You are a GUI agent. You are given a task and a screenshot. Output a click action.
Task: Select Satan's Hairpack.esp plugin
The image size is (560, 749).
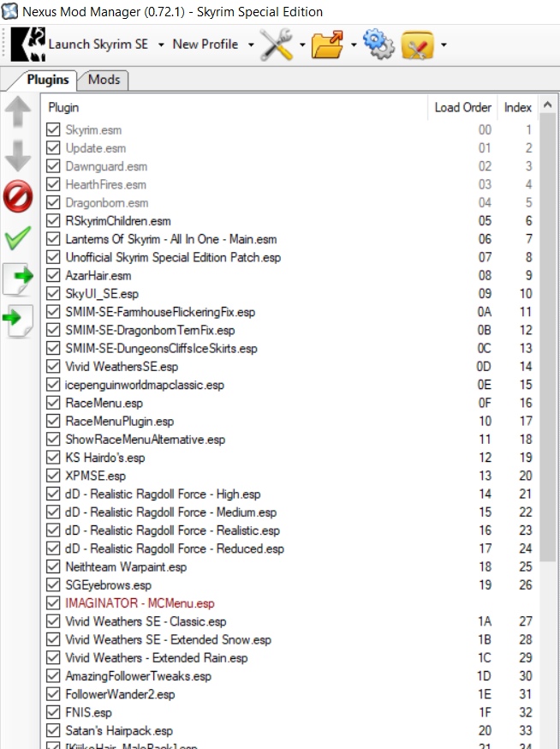[289, 731]
